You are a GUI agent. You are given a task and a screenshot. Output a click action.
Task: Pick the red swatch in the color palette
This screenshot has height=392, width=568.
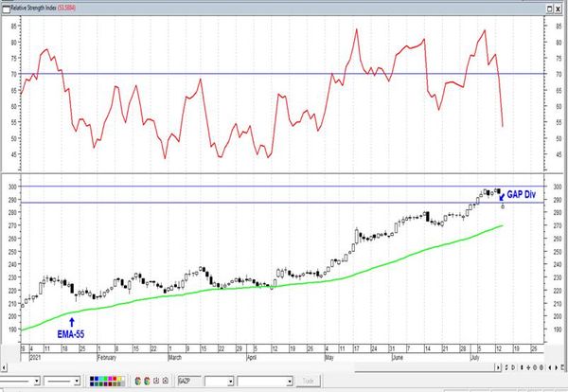115,378
